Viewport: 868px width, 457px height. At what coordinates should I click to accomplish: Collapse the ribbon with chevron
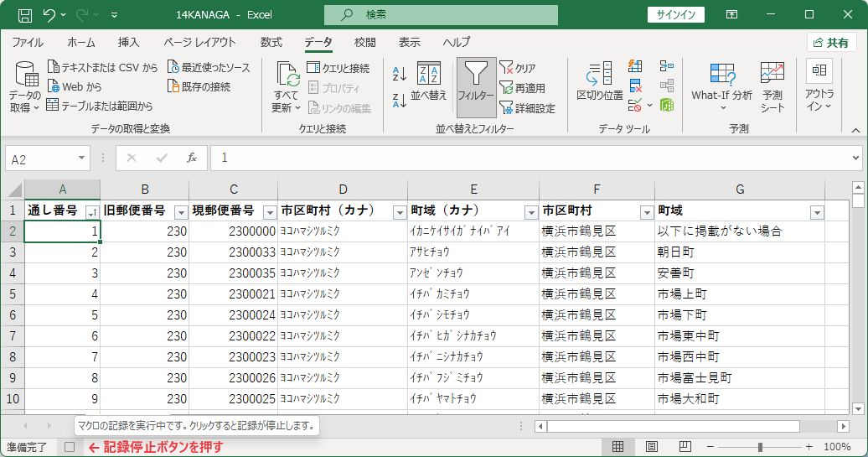855,130
